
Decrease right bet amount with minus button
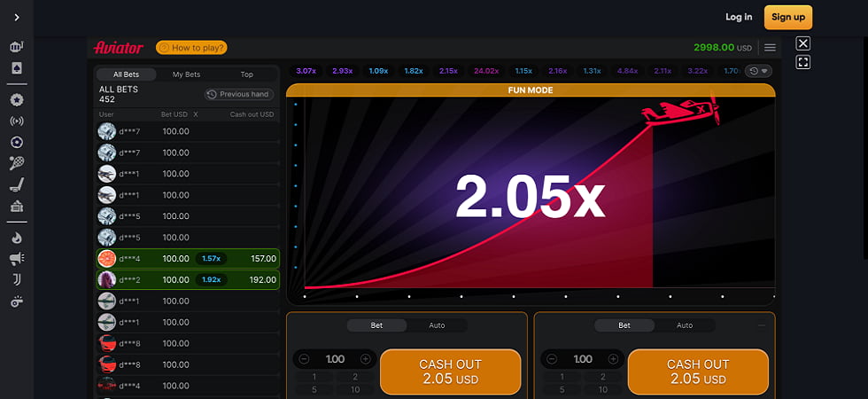552,359
